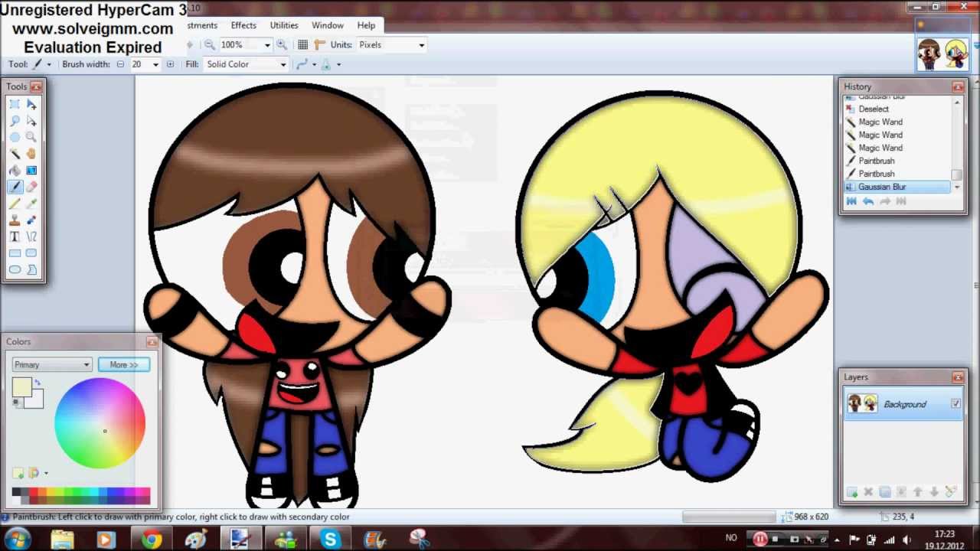Select the Move Selection tool
The width and height of the screenshot is (980, 551).
[x=31, y=121]
